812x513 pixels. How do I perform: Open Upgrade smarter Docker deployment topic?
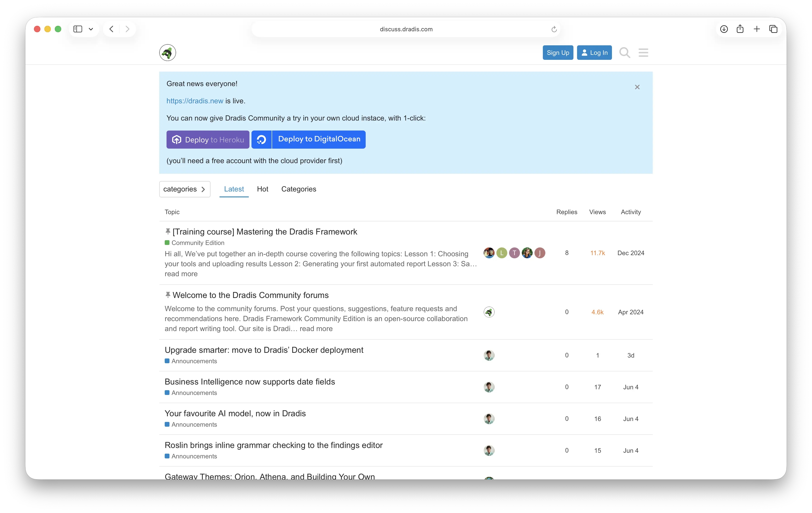pos(264,350)
